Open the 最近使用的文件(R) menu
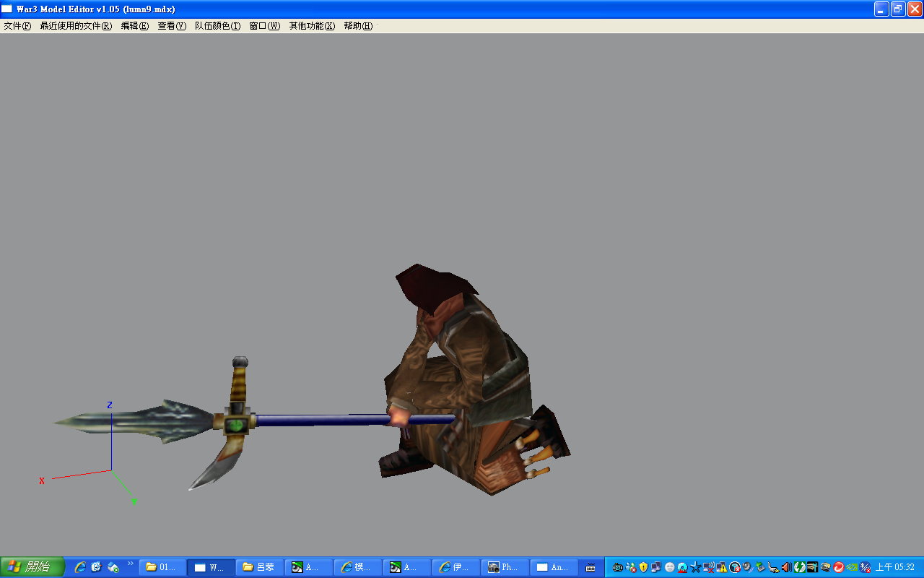The width and height of the screenshot is (924, 578). 76,26
